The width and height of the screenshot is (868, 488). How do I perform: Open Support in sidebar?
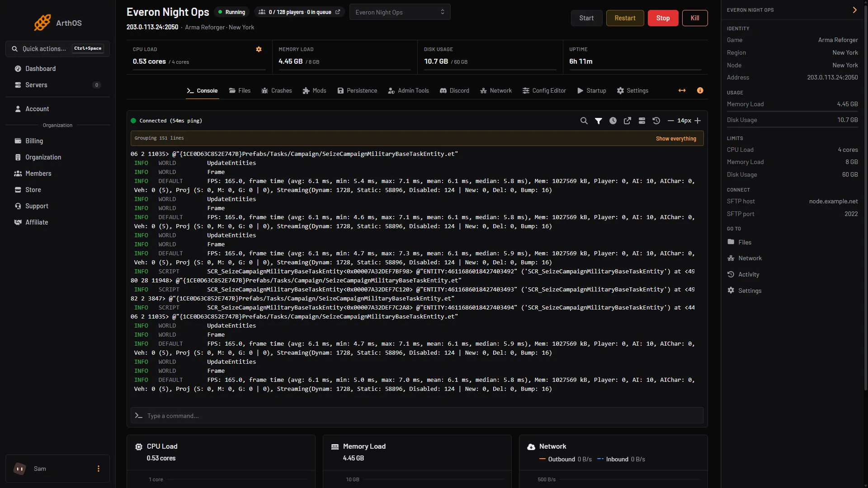click(x=57, y=206)
